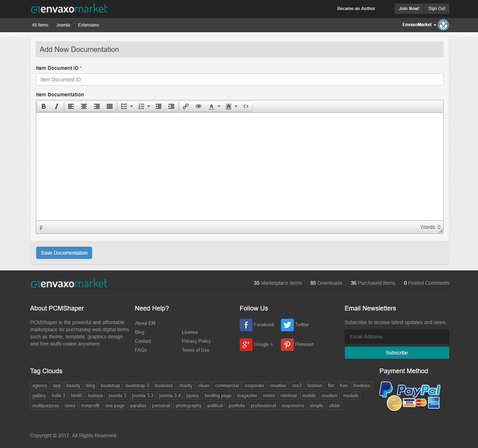The height and width of the screenshot is (448, 478).
Task: Open Facebook page icon
Action: point(246,325)
